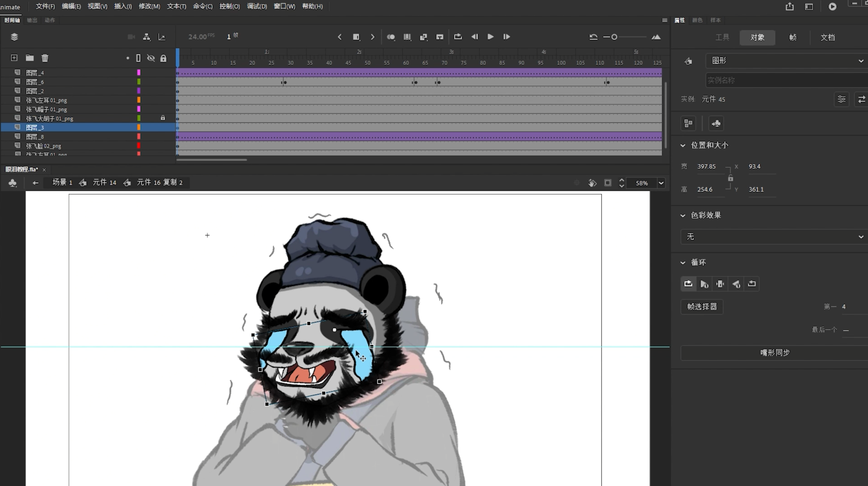This screenshot has width=868, height=486.
Task: Step forward one frame
Action: point(507,37)
